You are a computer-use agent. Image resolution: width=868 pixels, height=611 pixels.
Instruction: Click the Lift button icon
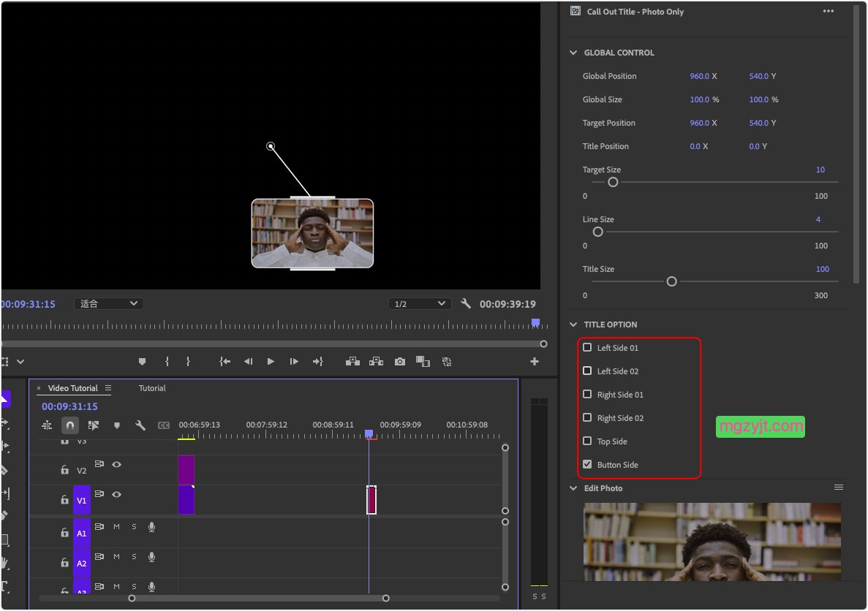(353, 361)
